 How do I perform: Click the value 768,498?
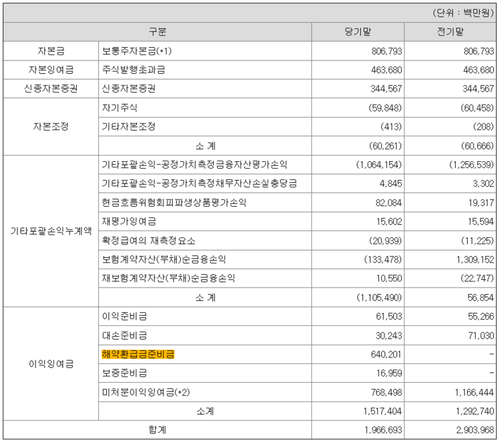click(386, 392)
